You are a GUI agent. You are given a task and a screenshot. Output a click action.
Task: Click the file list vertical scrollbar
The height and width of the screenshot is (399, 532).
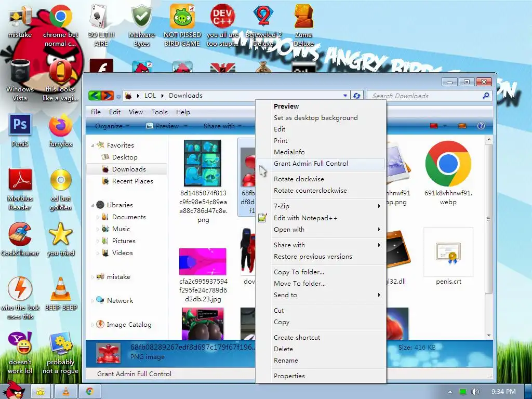click(488, 219)
